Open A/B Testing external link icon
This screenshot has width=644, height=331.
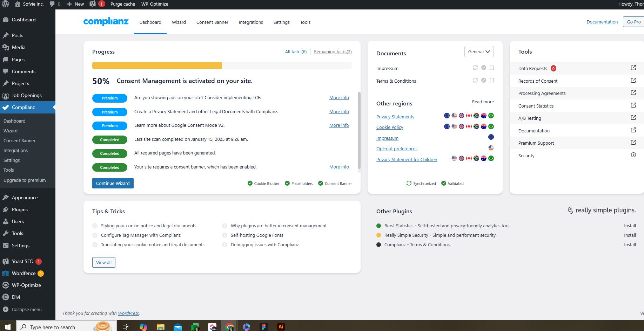(x=633, y=118)
